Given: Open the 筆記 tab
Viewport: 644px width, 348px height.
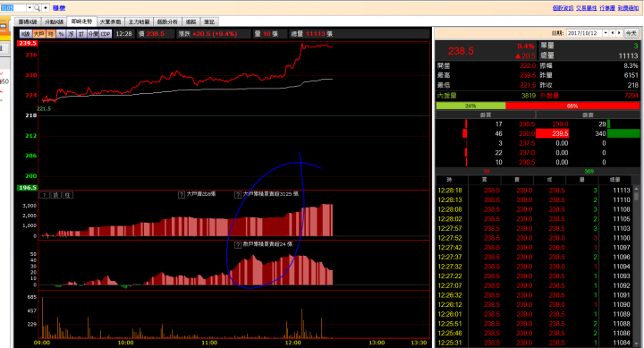Looking at the screenshot, I should click(209, 21).
